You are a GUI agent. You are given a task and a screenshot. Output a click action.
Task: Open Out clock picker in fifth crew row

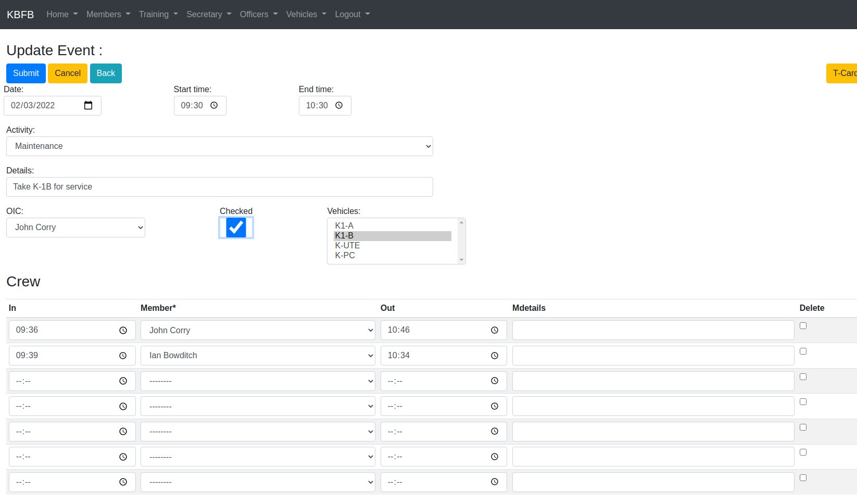[495, 432]
